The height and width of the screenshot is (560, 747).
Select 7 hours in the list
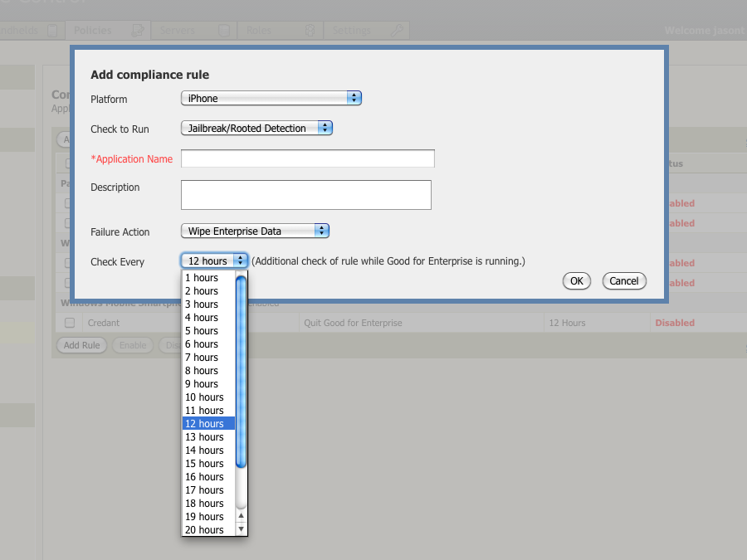pos(208,358)
